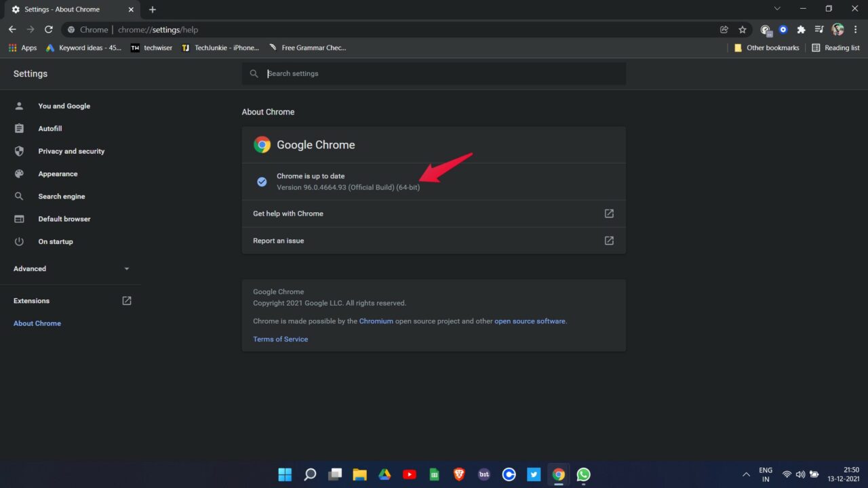The width and height of the screenshot is (868, 488).
Task: Open the open source software link
Action: [x=530, y=321]
